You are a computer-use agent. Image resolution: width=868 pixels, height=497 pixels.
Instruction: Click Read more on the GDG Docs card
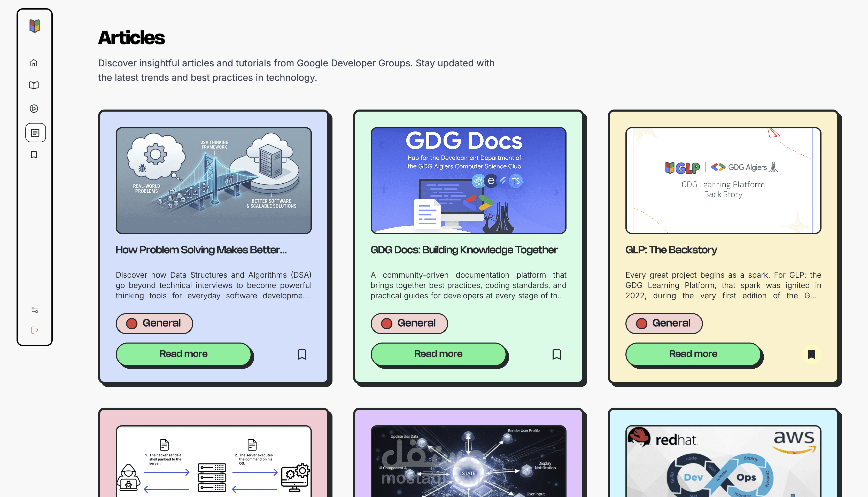(x=438, y=354)
